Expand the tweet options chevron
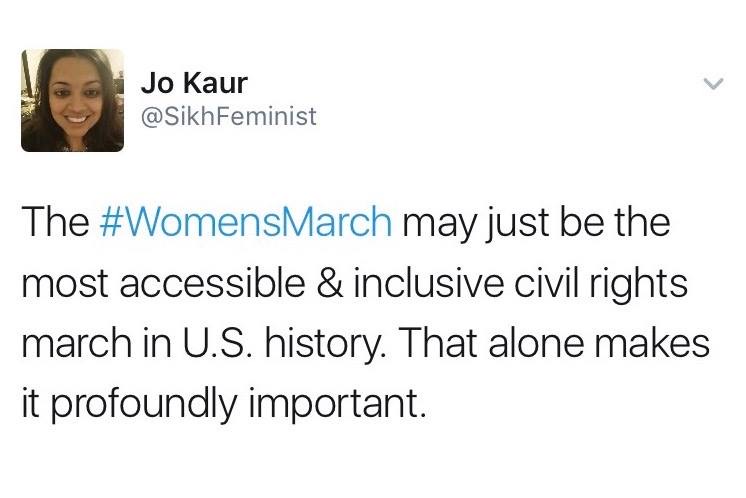The width and height of the screenshot is (746, 498). [x=712, y=85]
